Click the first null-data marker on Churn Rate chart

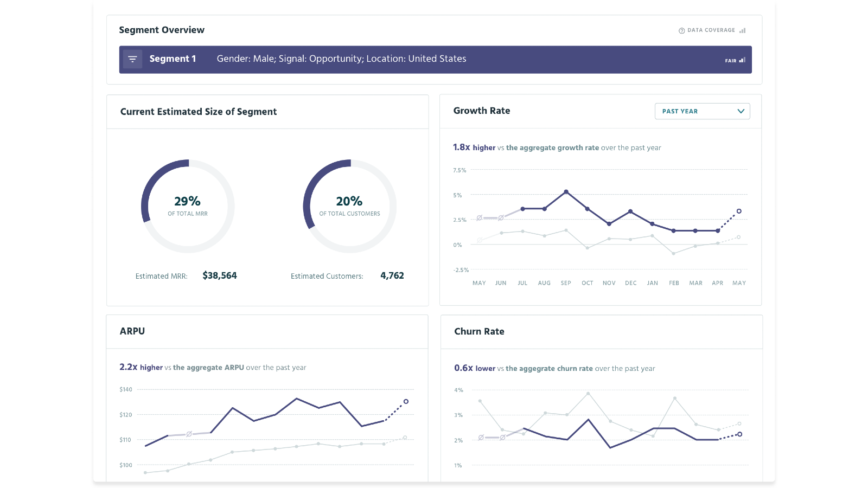[x=481, y=438]
